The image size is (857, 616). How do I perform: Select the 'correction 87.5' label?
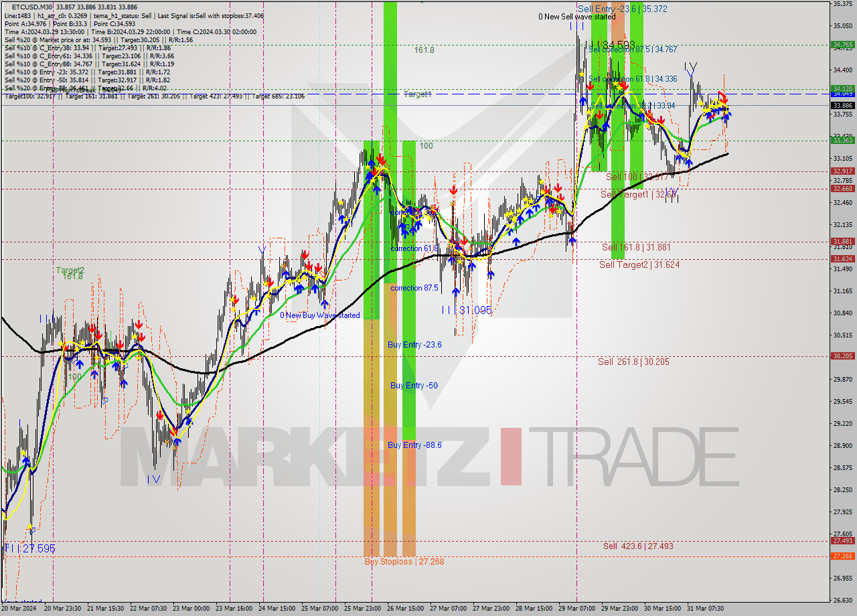coord(414,288)
